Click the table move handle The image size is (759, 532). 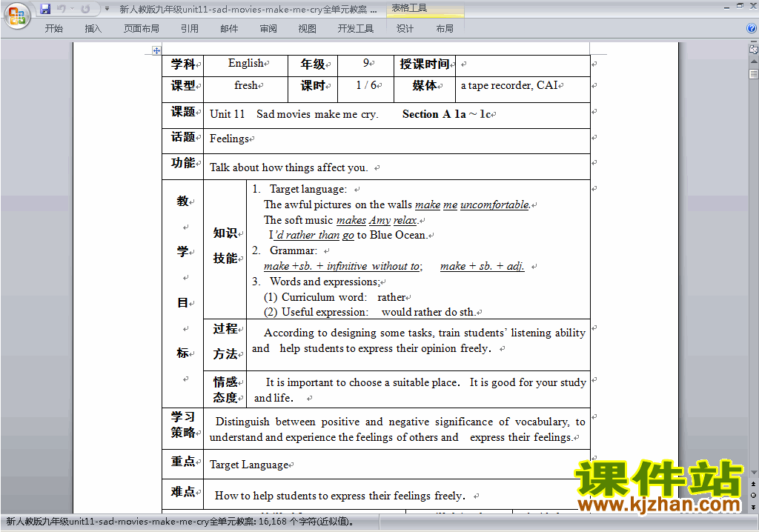156,50
